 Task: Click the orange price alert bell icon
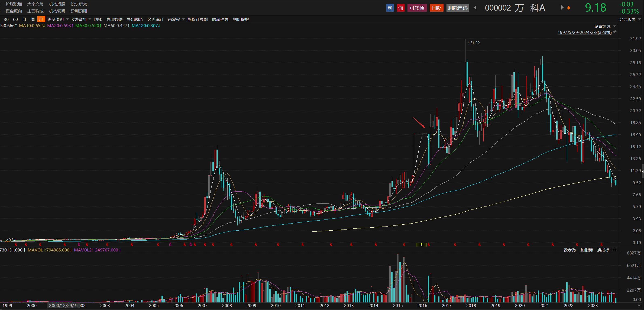coord(568,8)
